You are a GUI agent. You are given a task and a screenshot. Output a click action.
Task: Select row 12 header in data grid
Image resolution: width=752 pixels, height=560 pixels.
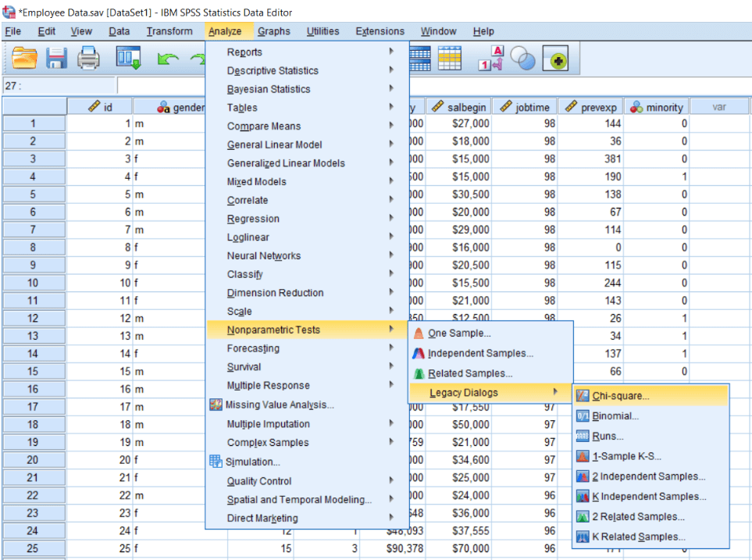point(34,318)
